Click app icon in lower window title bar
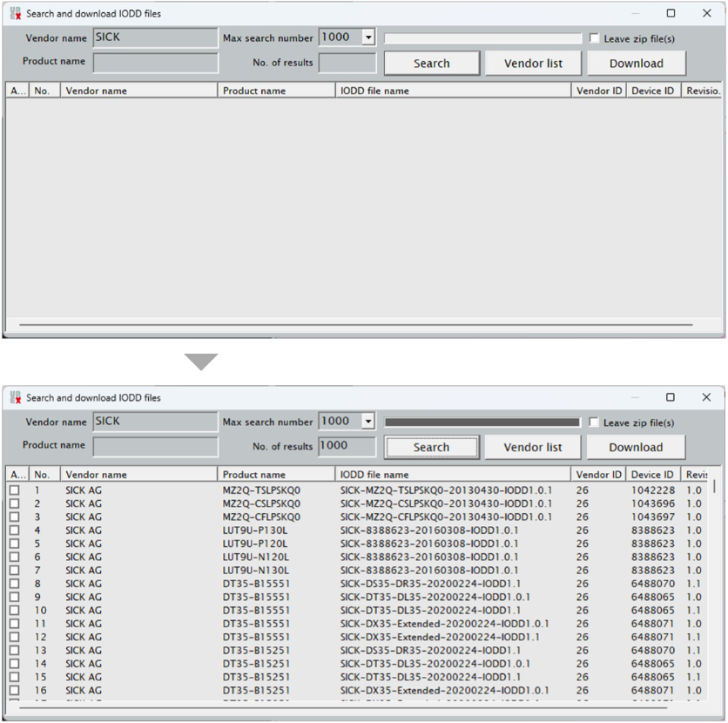The image size is (728, 723). [16, 397]
